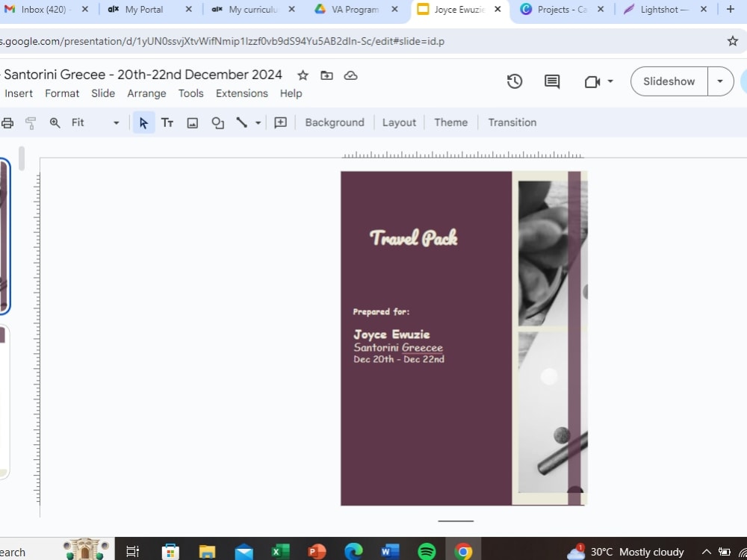Viewport: 747px width, 560px height.
Task: Select the first slide thumbnail
Action: [x=4, y=237]
